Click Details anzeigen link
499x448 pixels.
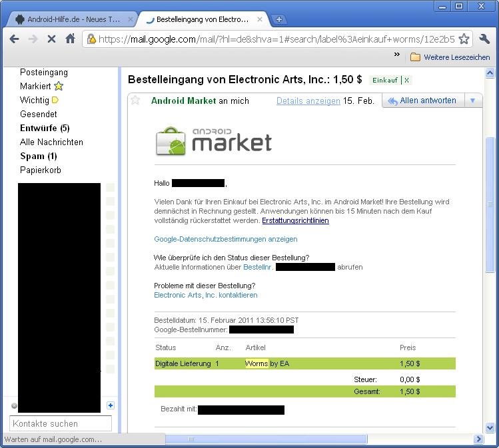pyautogui.click(x=308, y=101)
